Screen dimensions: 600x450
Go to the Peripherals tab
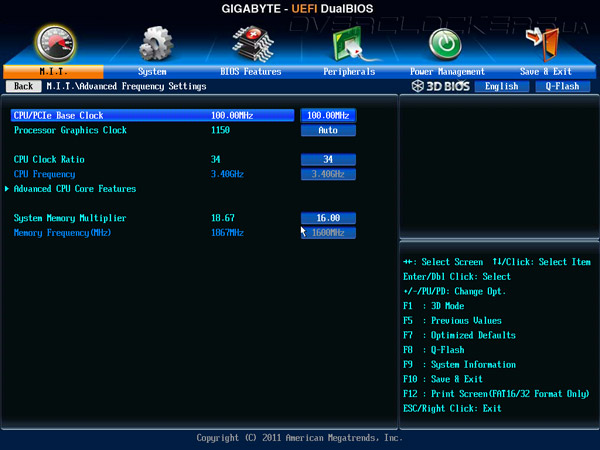[349, 72]
